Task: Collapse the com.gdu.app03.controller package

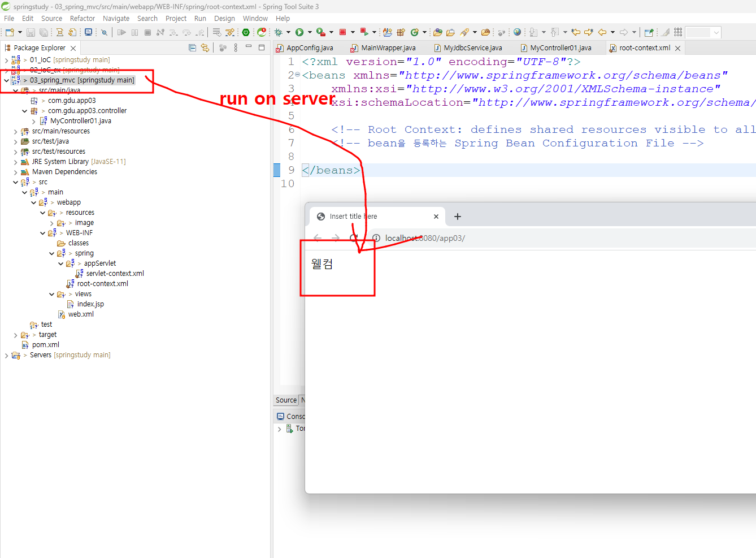Action: click(24, 111)
